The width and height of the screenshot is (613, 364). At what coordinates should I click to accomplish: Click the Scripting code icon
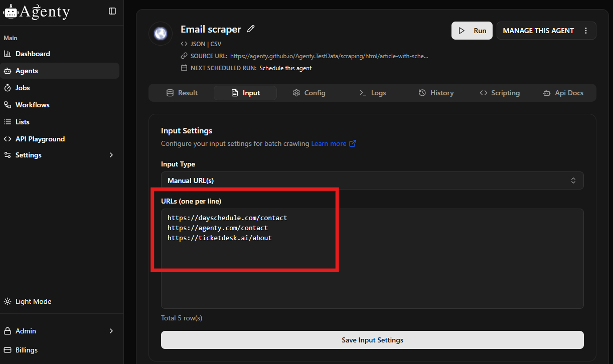(x=484, y=92)
